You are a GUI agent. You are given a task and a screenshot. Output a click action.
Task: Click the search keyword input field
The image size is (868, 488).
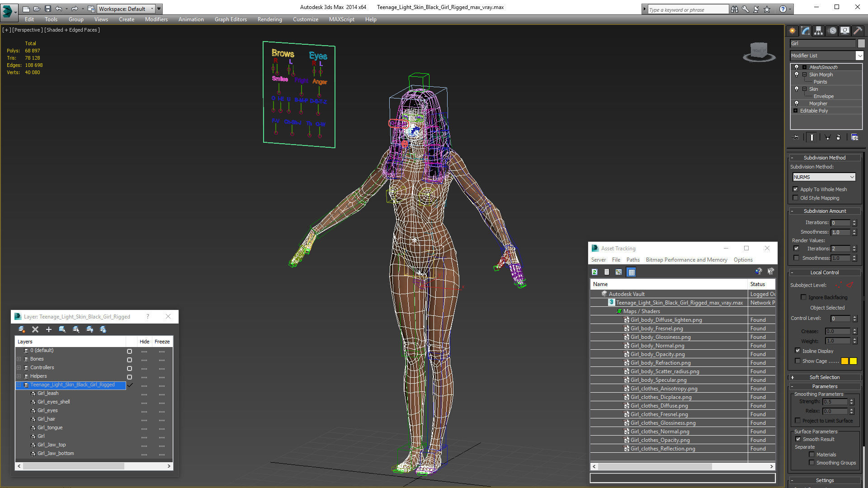[688, 9]
